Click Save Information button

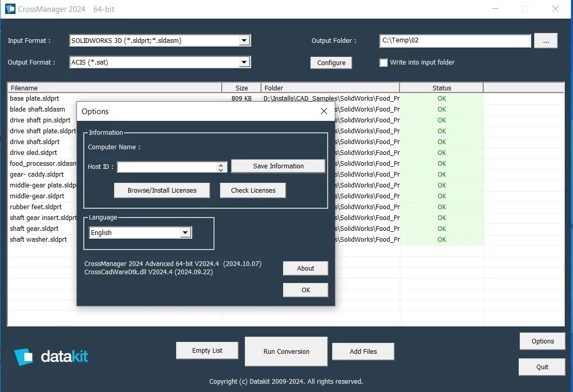278,166
